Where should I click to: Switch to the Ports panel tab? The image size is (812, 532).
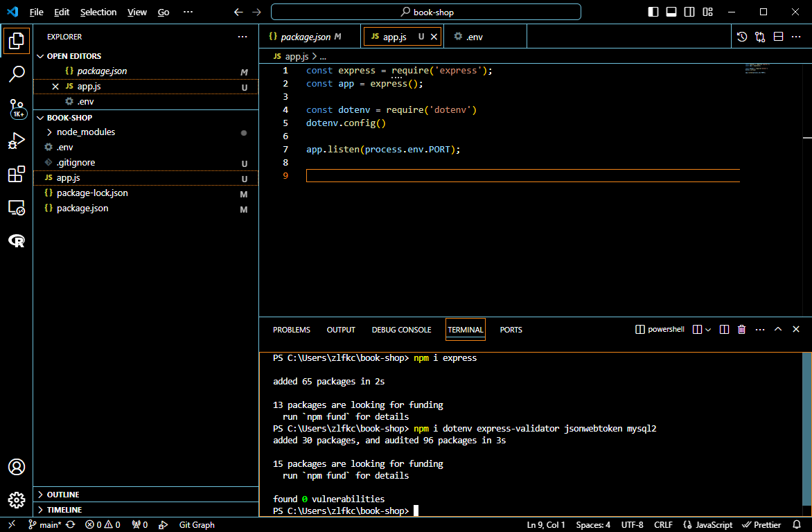click(511, 330)
